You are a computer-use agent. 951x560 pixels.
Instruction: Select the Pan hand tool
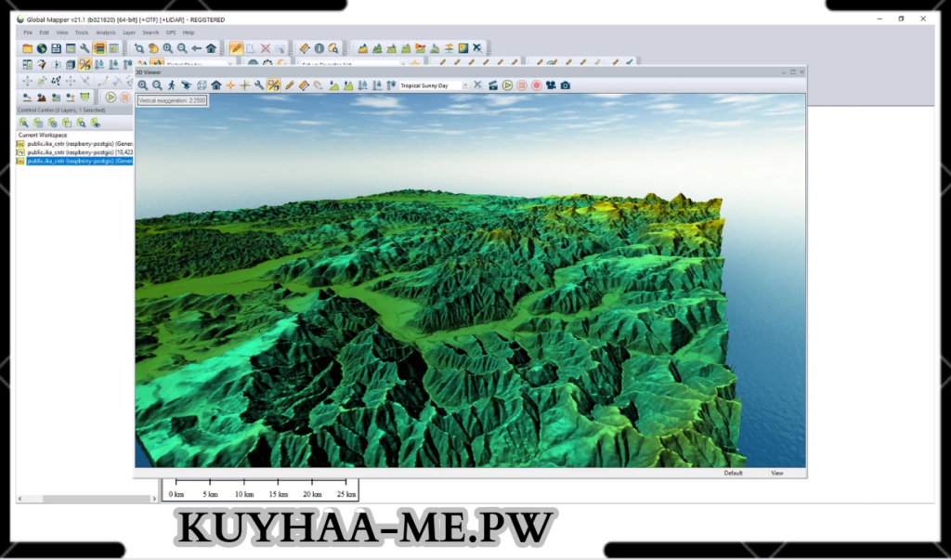[153, 48]
